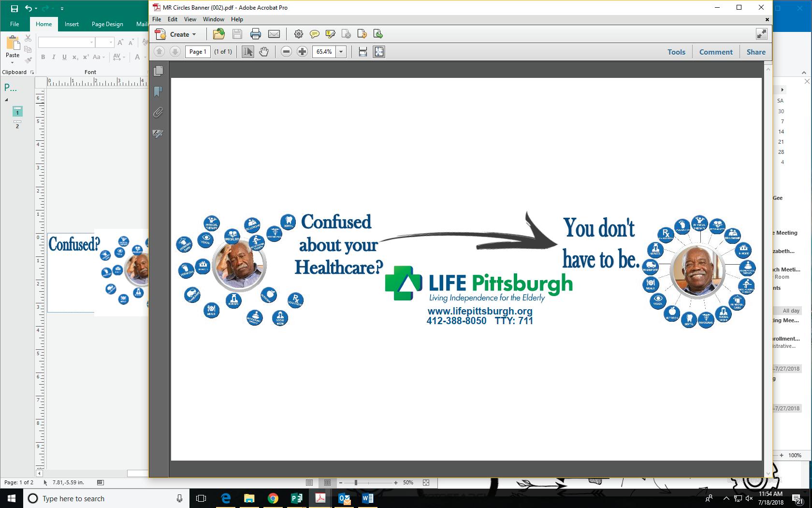Select the Insert tab in Publisher
This screenshot has height=508, width=812.
[x=72, y=24]
